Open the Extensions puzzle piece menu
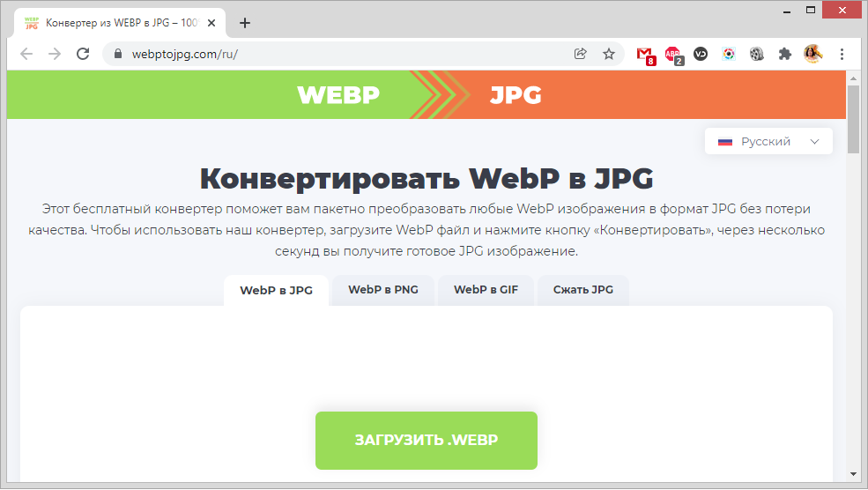The image size is (868, 490). coord(784,54)
